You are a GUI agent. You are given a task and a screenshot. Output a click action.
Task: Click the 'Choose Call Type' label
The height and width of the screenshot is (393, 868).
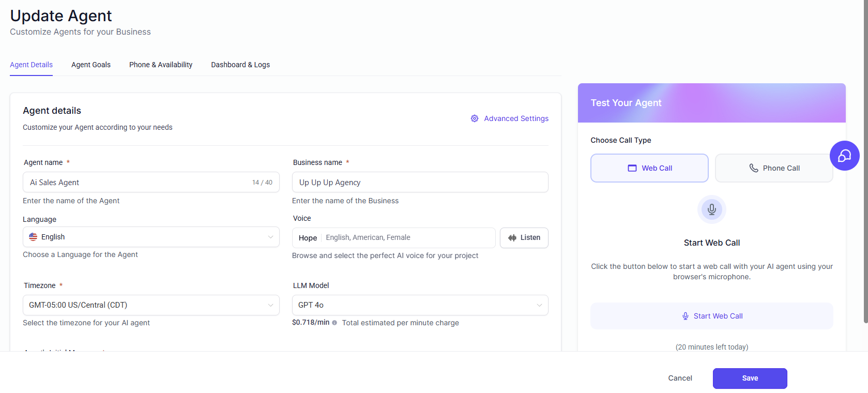[621, 140]
